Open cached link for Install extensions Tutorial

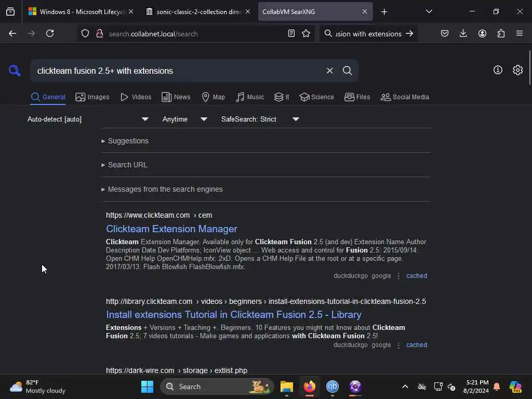coord(416,345)
